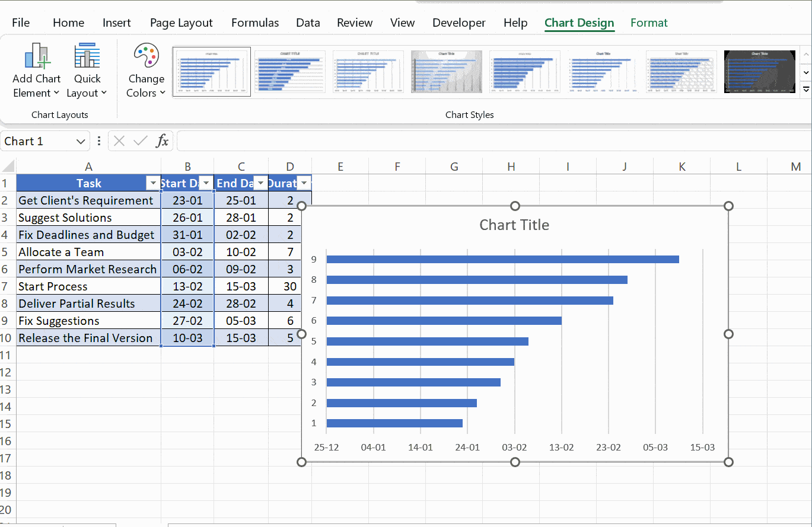Select the second chart style thumbnail
The width and height of the screenshot is (812, 527).
pos(290,72)
